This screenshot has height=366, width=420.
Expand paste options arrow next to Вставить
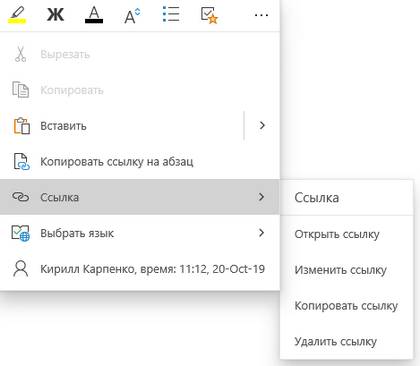[x=262, y=125]
